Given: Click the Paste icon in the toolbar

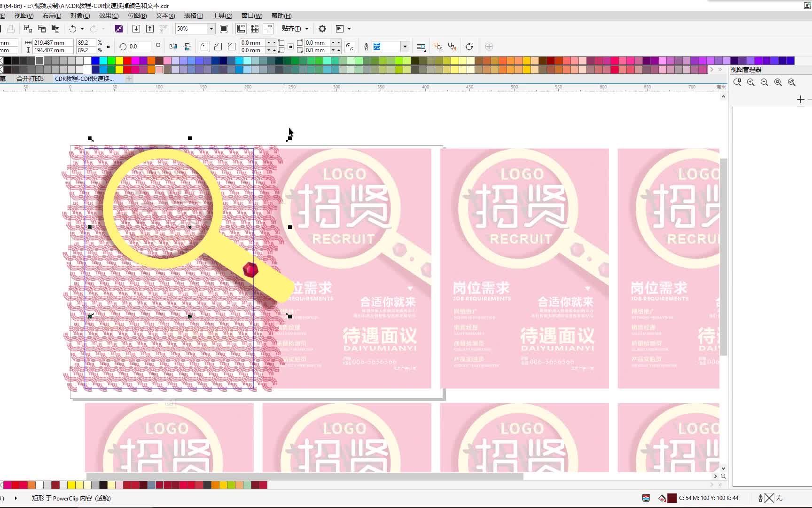Looking at the screenshot, I should point(55,29).
